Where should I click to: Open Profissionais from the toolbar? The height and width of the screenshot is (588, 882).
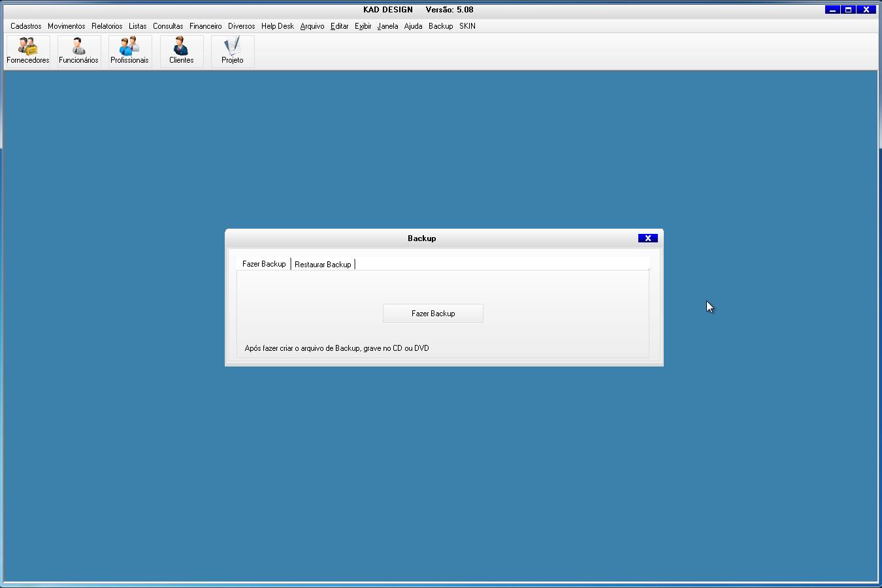click(129, 51)
